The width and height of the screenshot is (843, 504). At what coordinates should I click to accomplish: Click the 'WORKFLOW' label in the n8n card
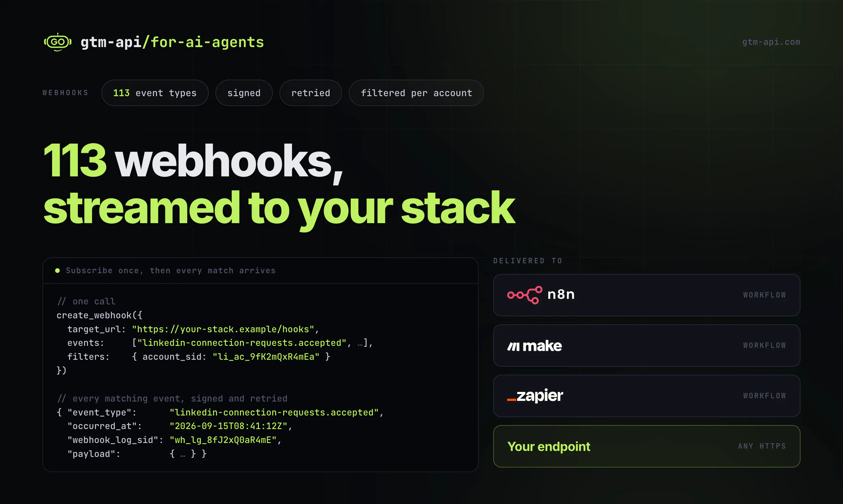(x=765, y=295)
